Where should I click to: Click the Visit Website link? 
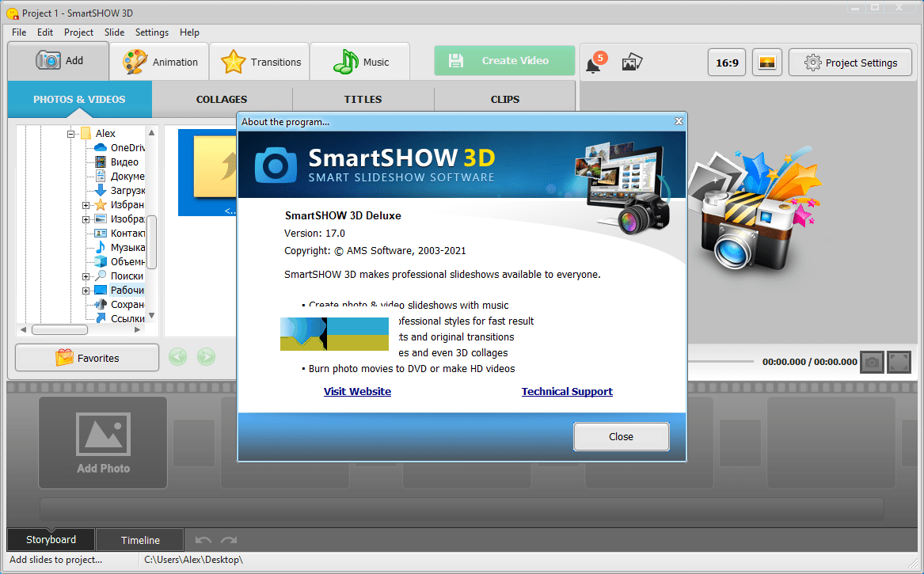pos(357,392)
